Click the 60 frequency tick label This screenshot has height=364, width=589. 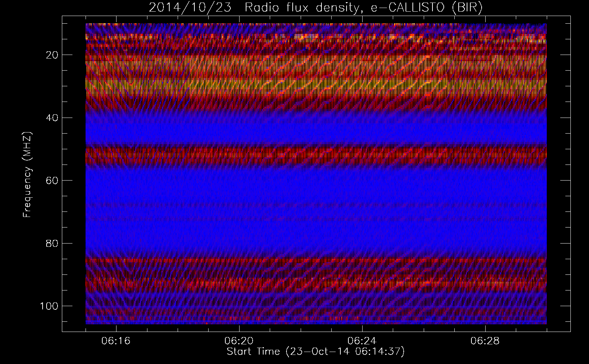tap(52, 181)
